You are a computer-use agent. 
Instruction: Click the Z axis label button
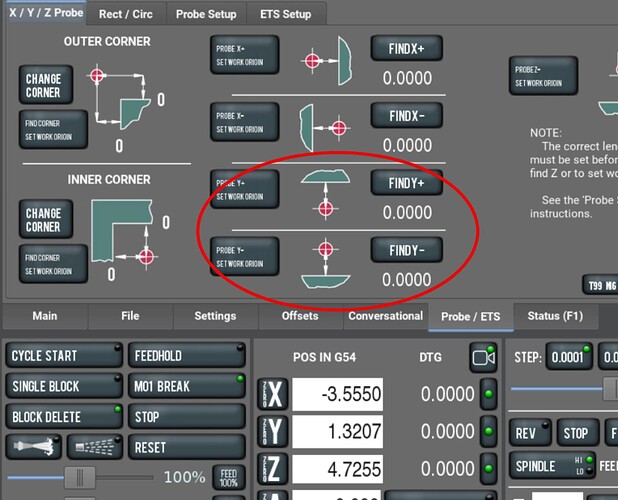pyautogui.click(x=273, y=468)
